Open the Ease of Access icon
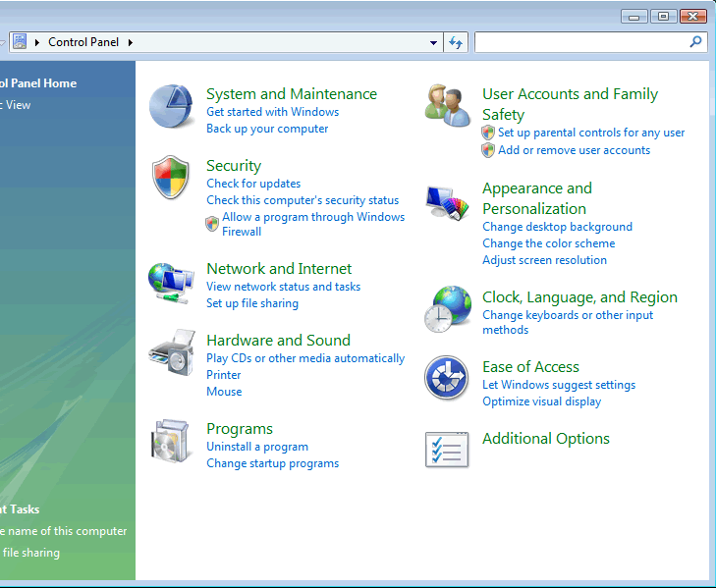The height and width of the screenshot is (588, 716). [446, 378]
